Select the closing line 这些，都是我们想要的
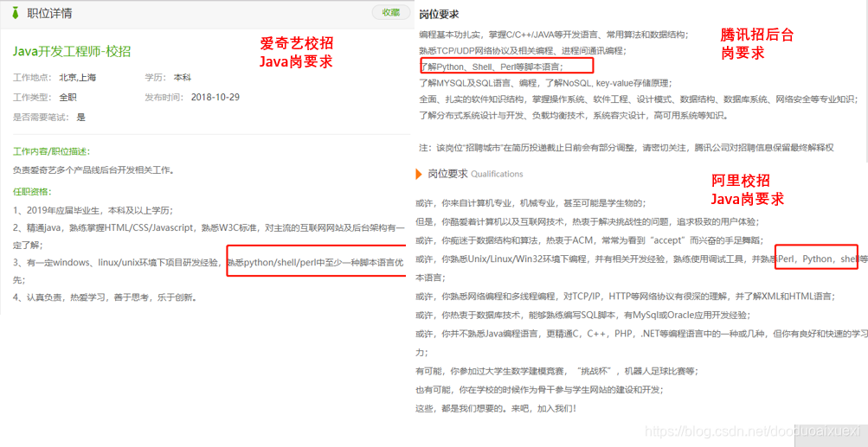This screenshot has height=447, width=868. [496, 408]
